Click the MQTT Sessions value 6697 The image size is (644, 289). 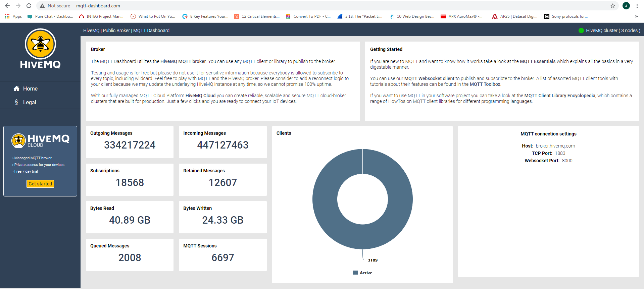pos(223,258)
